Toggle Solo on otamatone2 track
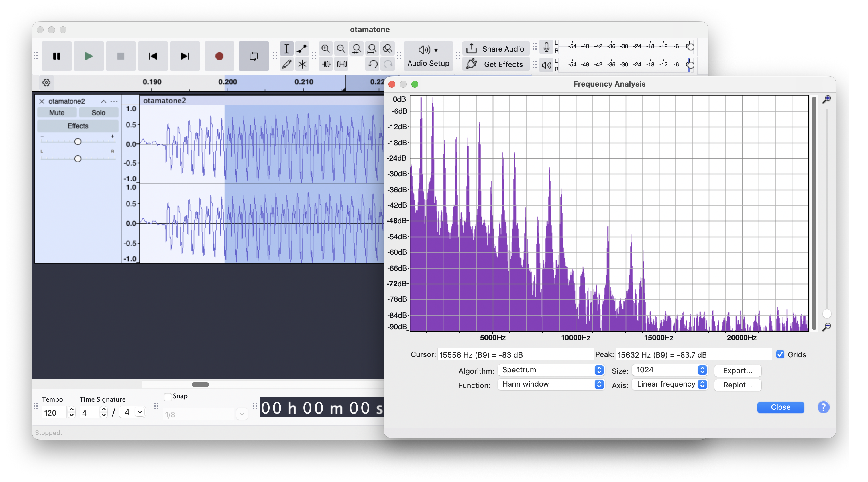 (x=98, y=113)
